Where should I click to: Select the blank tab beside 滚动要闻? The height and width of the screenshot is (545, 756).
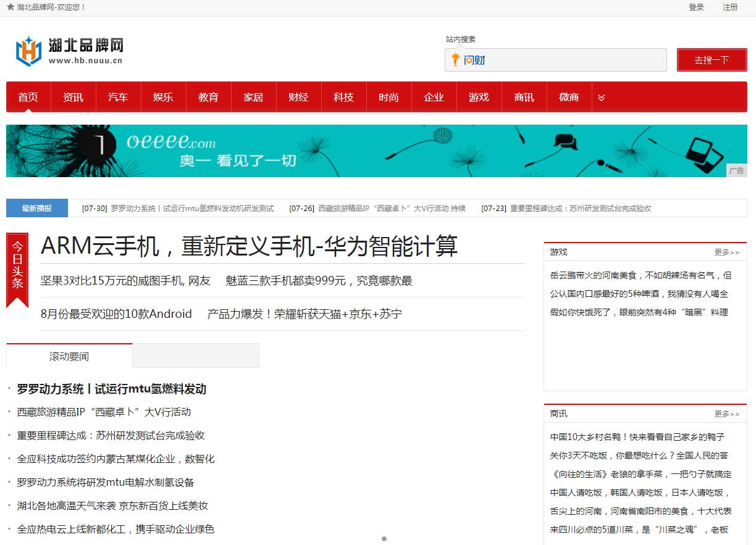196,356
